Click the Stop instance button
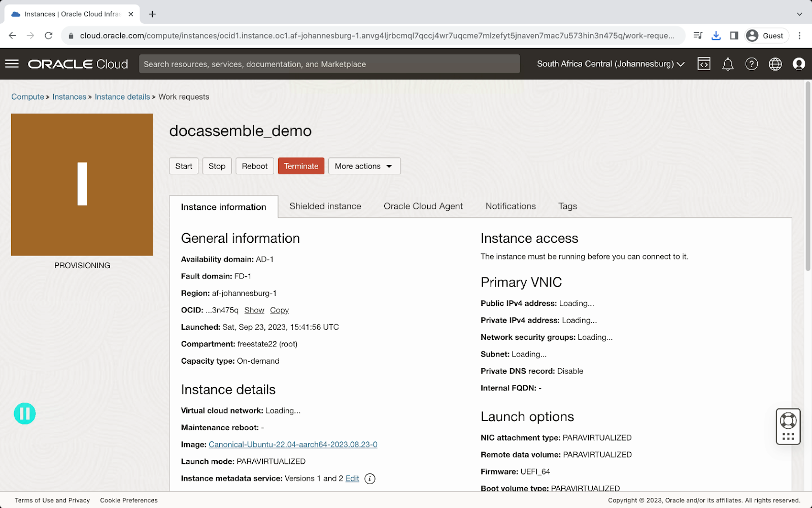 point(217,166)
